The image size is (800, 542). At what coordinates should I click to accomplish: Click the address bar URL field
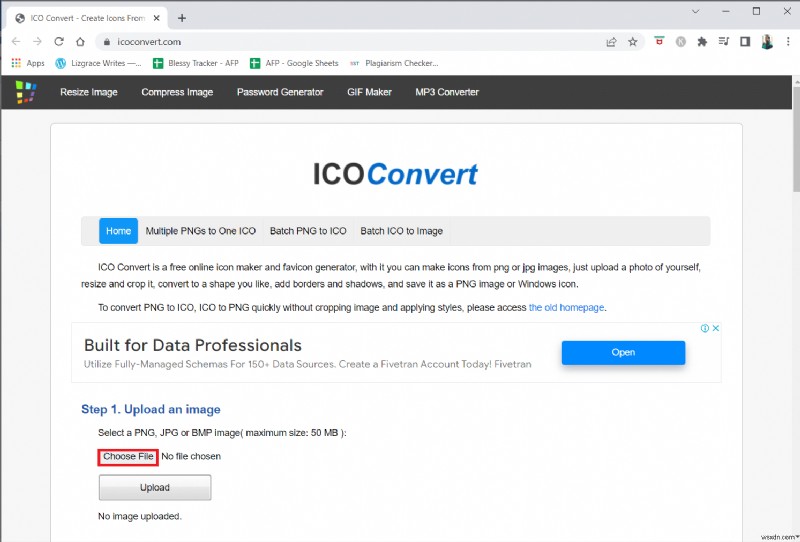coord(350,42)
